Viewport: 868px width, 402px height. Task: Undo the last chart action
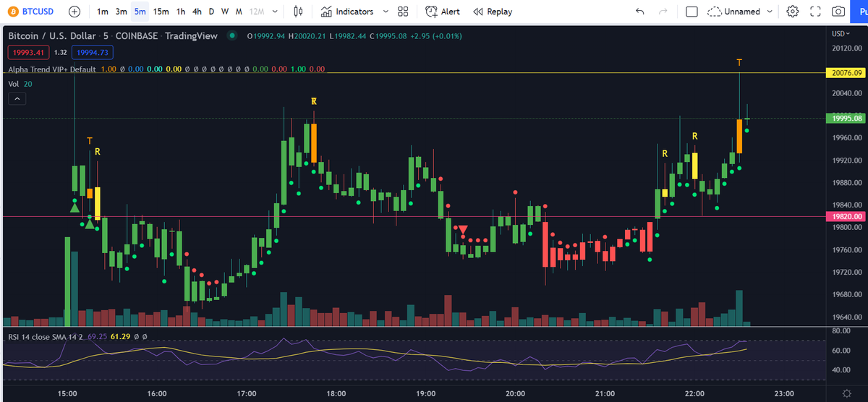pos(639,12)
